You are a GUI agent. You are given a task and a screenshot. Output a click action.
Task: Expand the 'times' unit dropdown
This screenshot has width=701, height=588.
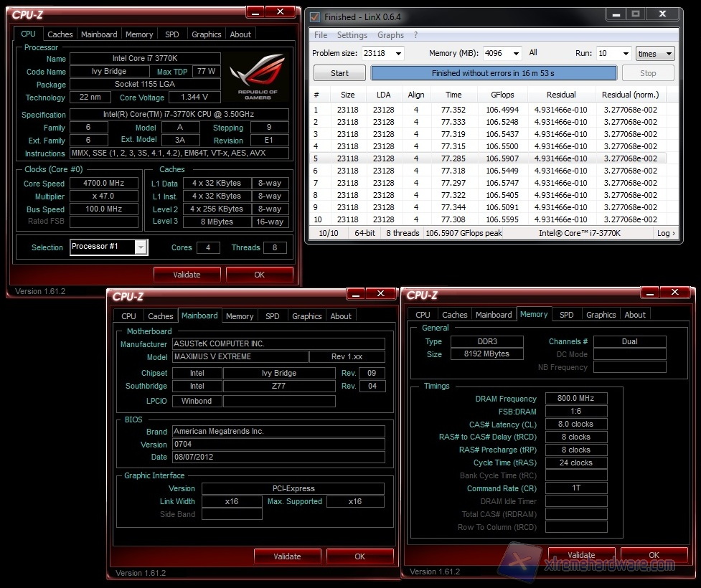click(669, 54)
